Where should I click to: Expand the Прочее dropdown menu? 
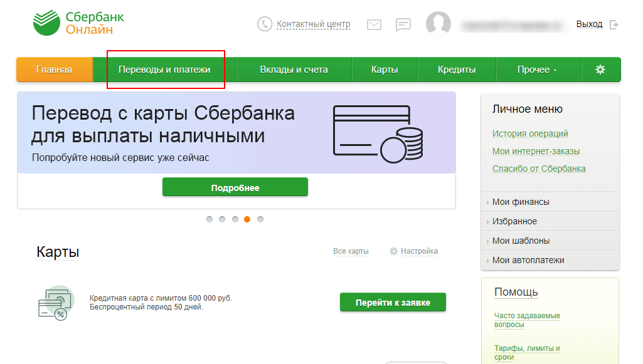(x=537, y=70)
